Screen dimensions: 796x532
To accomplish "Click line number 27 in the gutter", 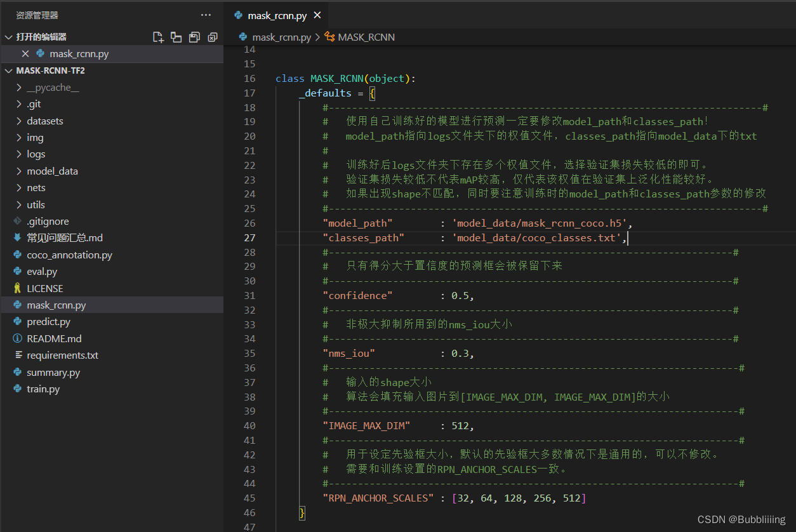I will coord(249,237).
